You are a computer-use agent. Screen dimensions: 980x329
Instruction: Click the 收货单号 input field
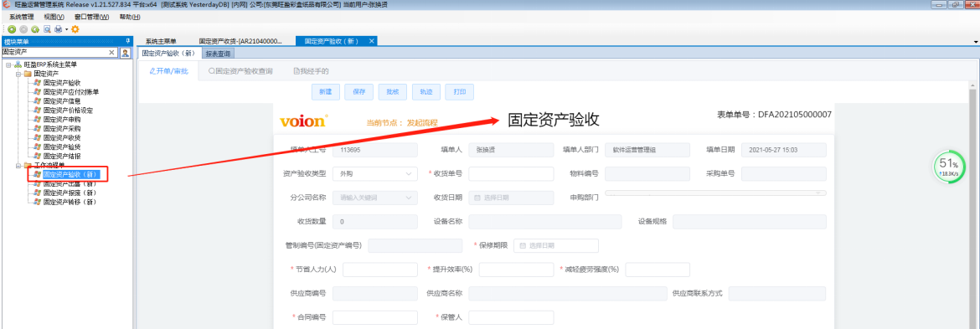[511, 173]
